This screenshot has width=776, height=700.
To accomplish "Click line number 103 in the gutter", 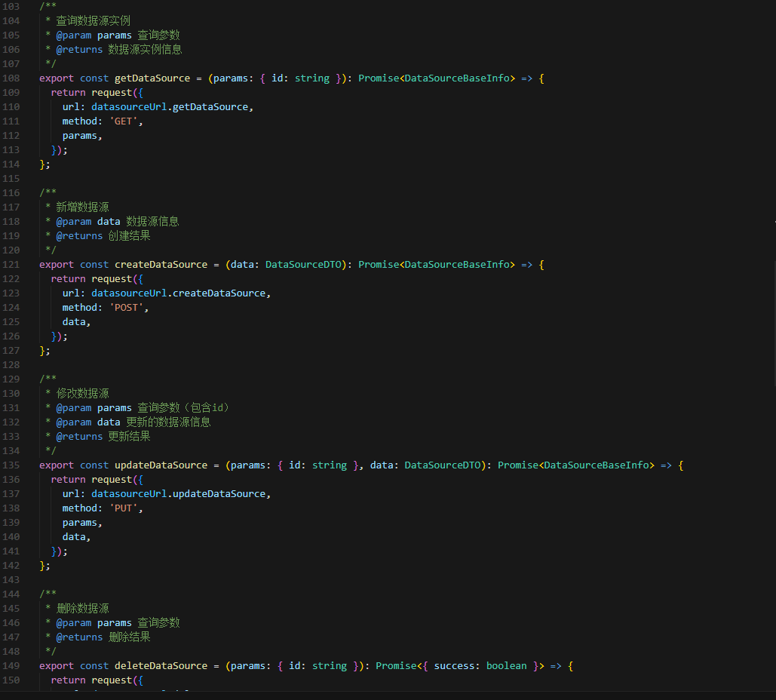I will [x=11, y=6].
